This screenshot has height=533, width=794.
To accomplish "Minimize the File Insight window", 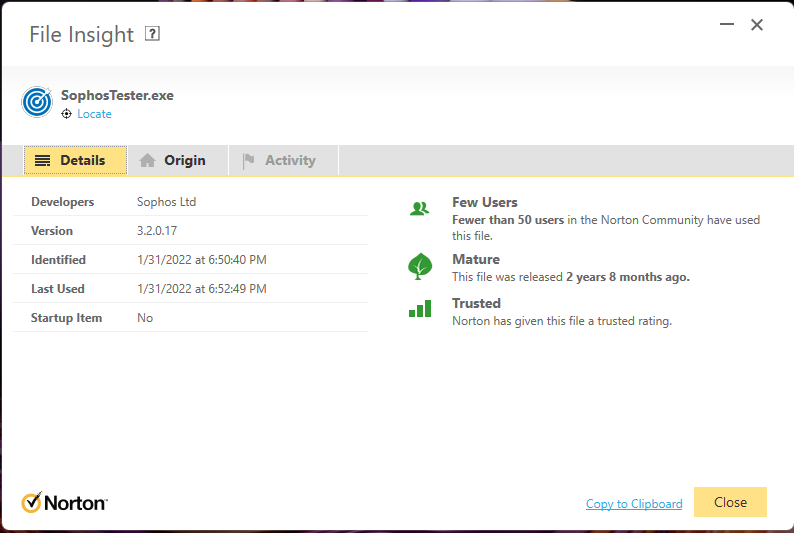I will click(x=727, y=24).
